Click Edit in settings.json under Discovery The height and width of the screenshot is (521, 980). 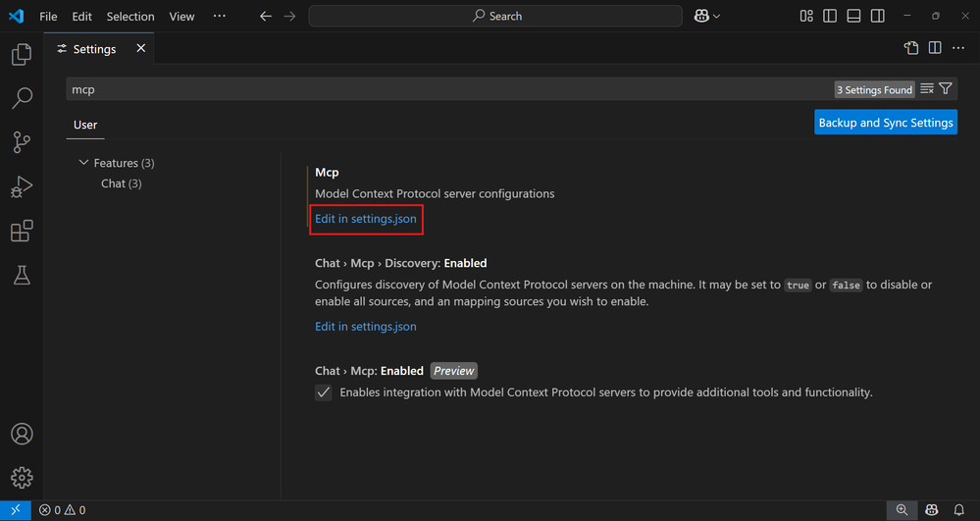click(366, 327)
